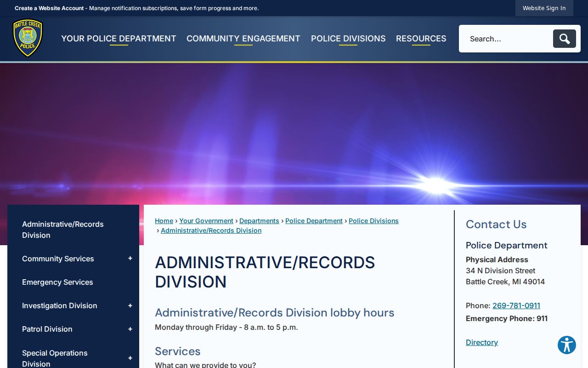Image resolution: width=588 pixels, height=368 pixels.
Task: Focus the Search input field
Action: coord(506,39)
